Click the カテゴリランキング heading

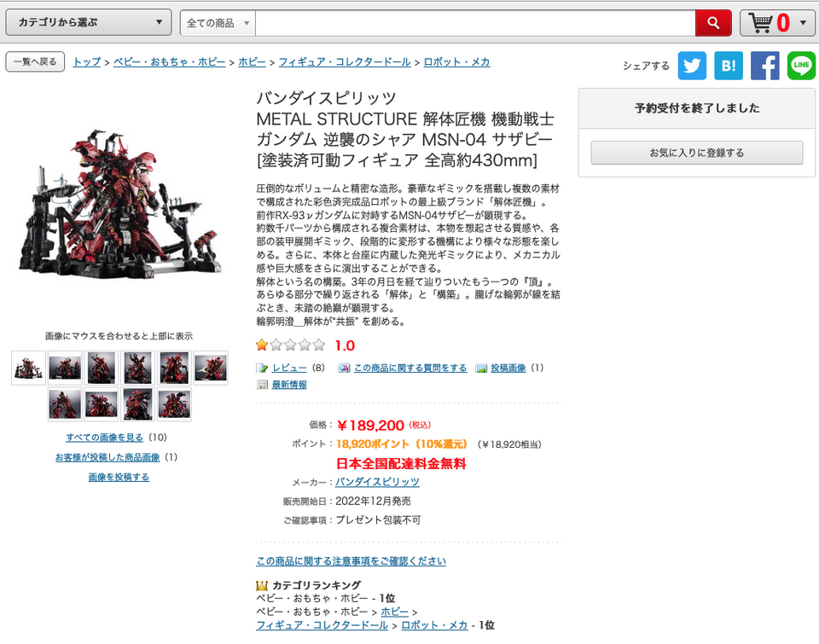(316, 585)
